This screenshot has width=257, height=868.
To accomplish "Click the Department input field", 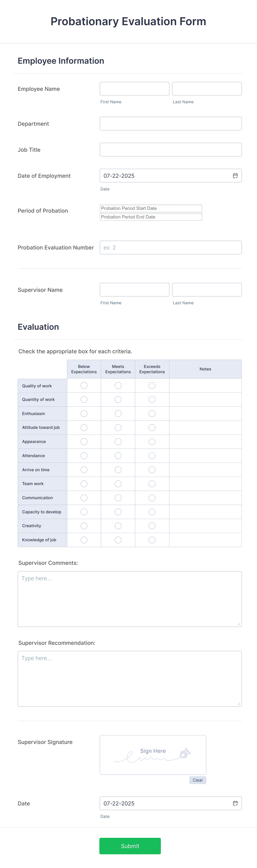I will (x=171, y=123).
